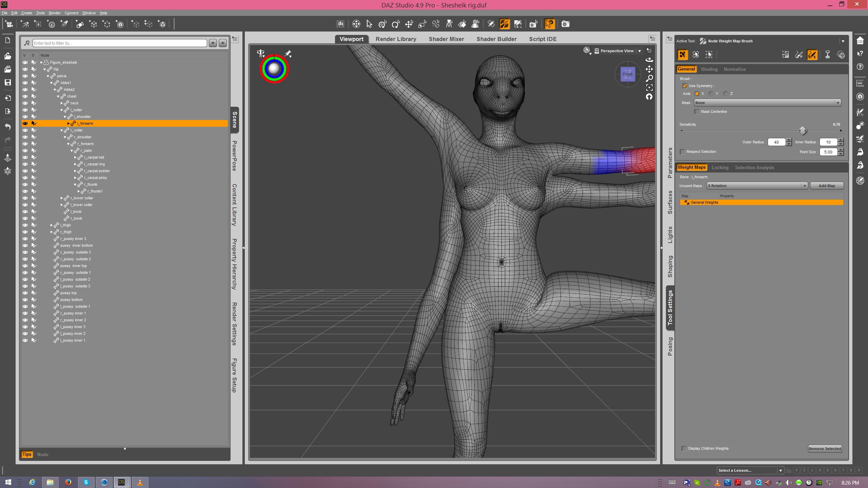The width and height of the screenshot is (868, 488).
Task: Click the Frame view icon in viewport
Action: click(649, 88)
